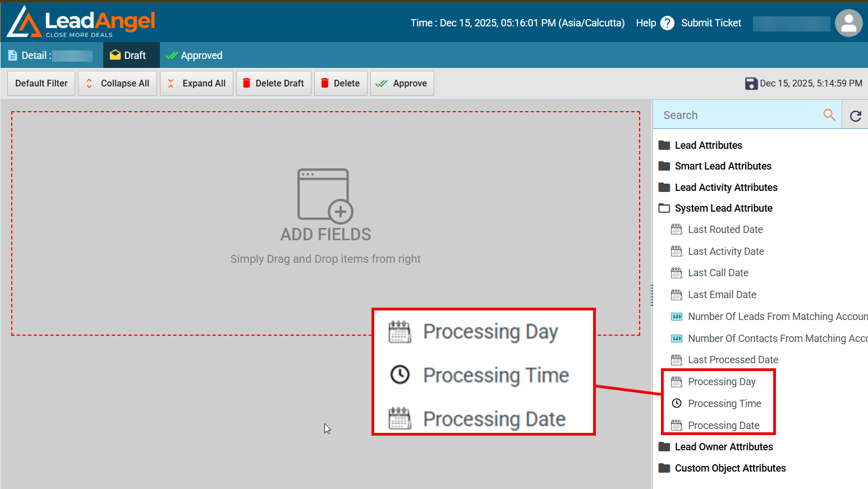Image resolution: width=868 pixels, height=489 pixels.
Task: Select the Processing Time clock icon
Action: (x=677, y=403)
